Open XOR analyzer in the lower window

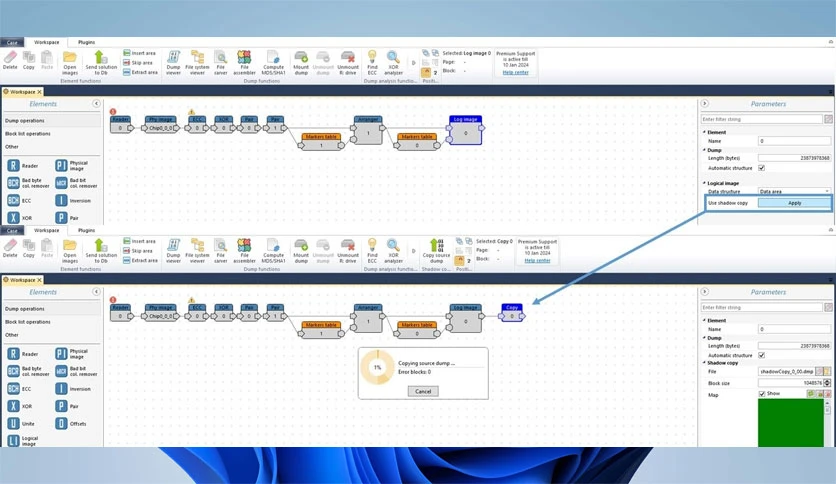393,251
